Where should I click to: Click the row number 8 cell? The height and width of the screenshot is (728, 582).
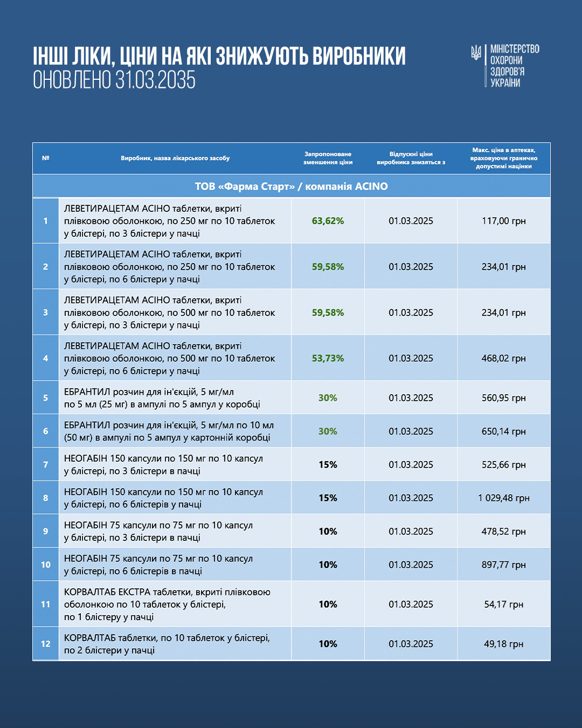46,498
